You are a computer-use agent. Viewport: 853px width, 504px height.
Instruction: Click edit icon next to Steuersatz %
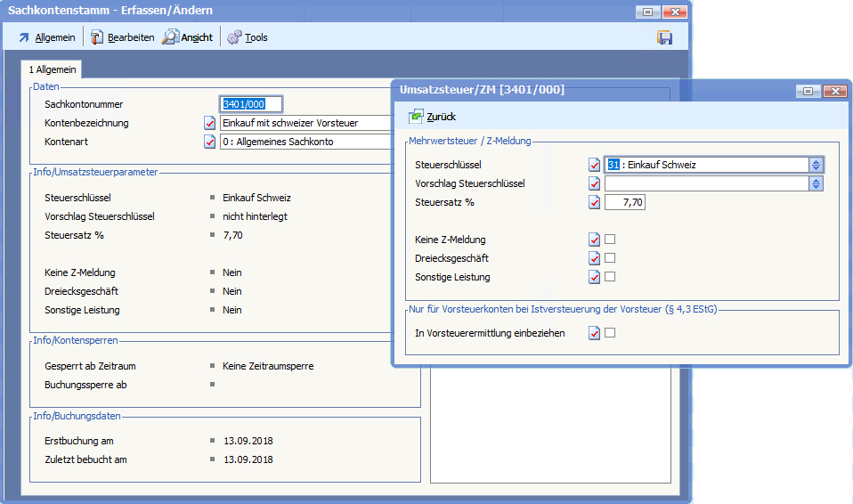[594, 202]
